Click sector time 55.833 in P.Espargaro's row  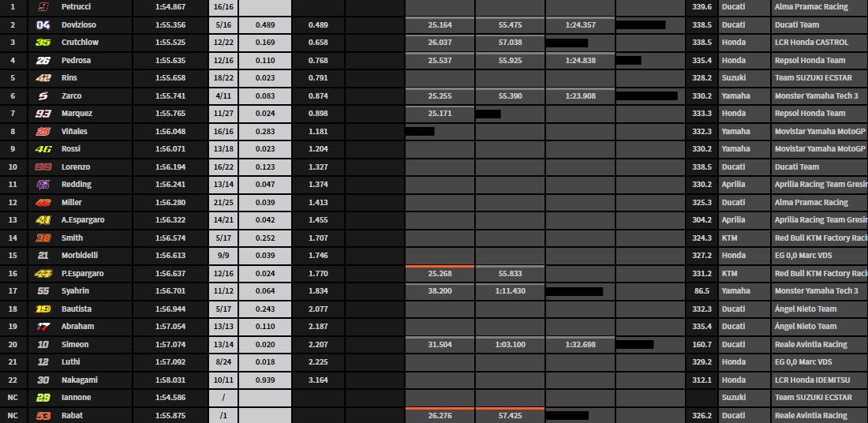point(510,274)
